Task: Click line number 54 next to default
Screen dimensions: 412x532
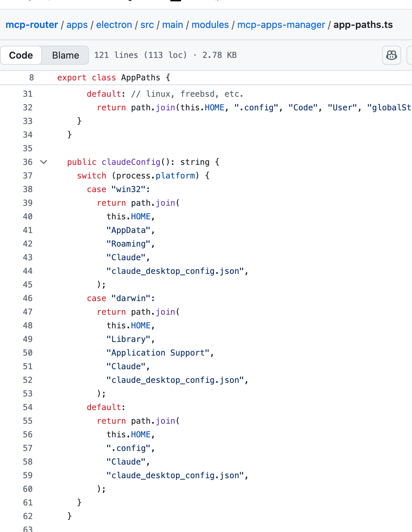Action: click(28, 407)
